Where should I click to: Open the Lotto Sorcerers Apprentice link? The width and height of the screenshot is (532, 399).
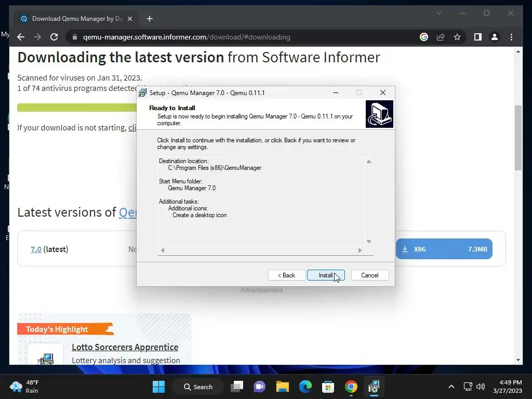point(125,347)
